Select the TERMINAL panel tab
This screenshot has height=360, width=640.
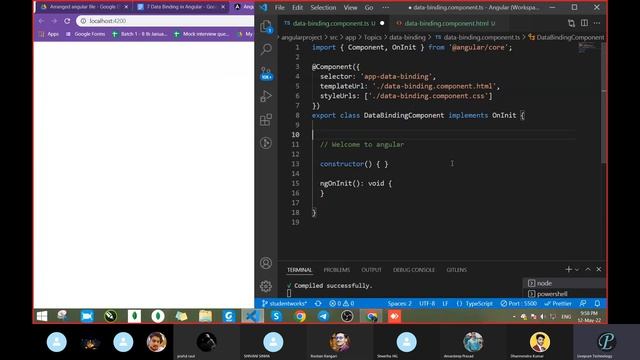click(x=299, y=270)
